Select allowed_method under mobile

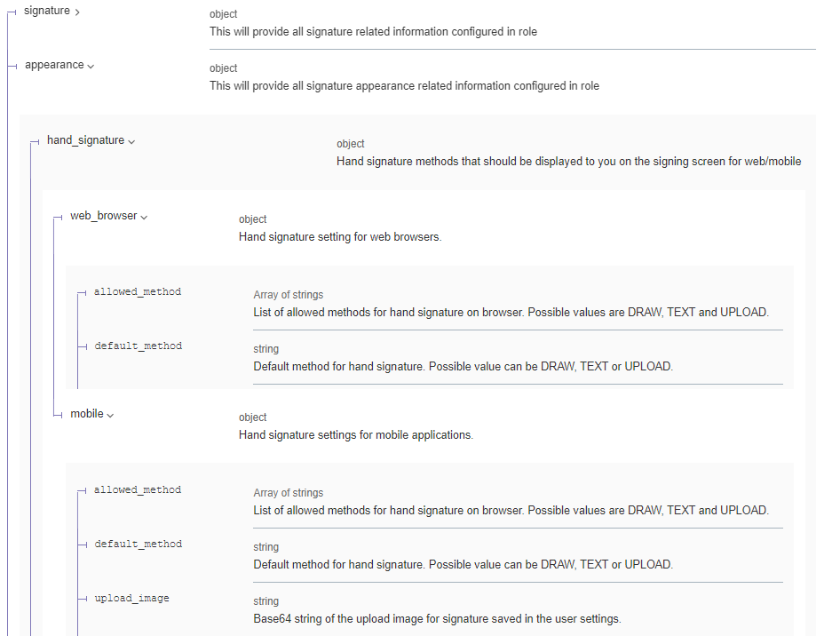[138, 489]
